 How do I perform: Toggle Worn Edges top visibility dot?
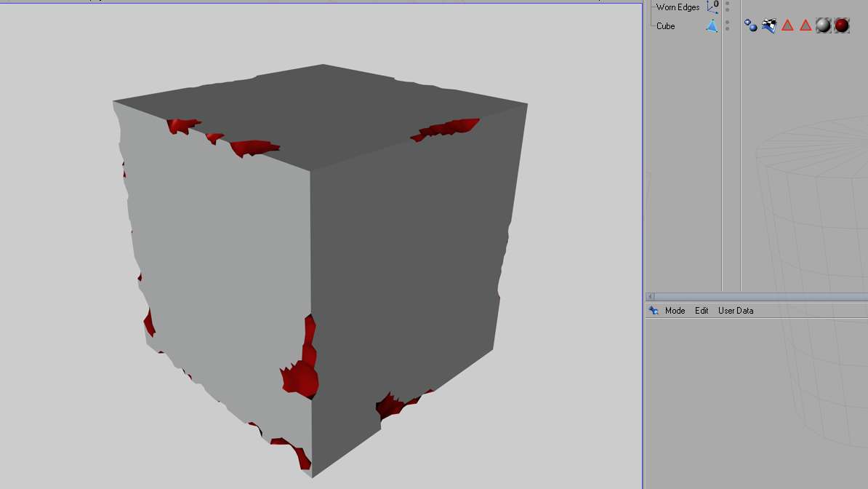tap(726, 4)
